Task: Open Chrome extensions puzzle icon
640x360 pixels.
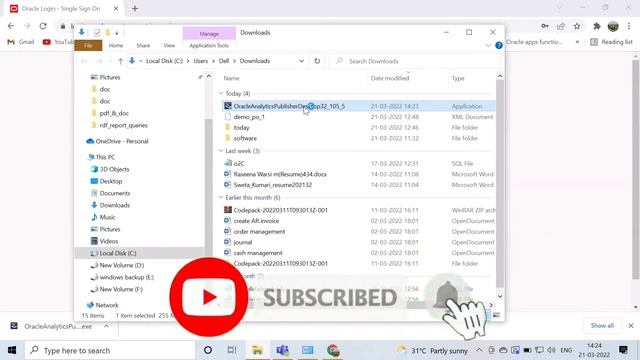Action: tap(597, 26)
